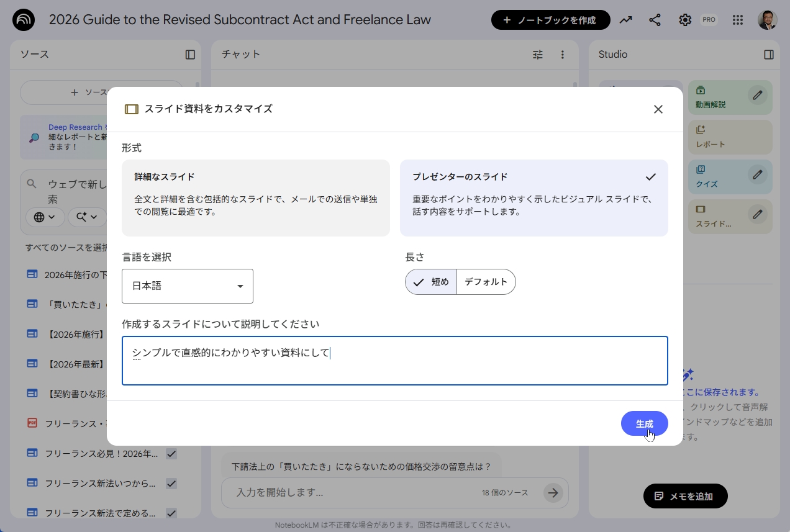This screenshot has height=532, width=790.
Task: Click the ノートブックを作成 button
Action: pyautogui.click(x=550, y=20)
